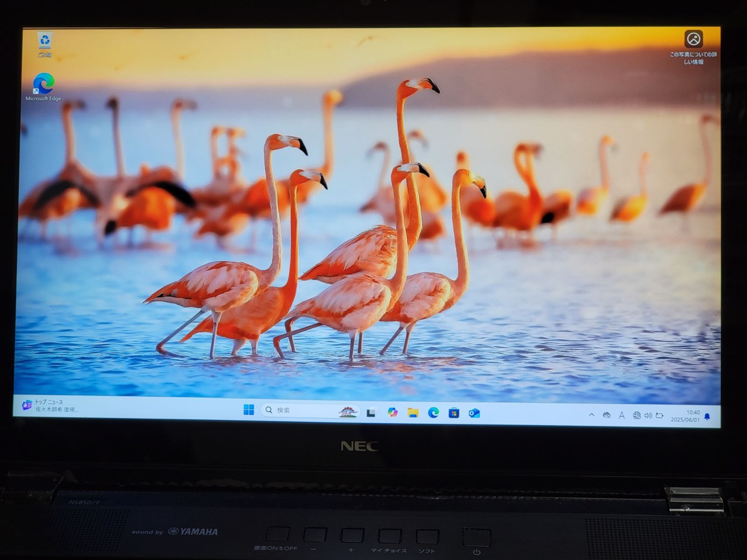Open the battery status tray icon
Viewport: 747px width, 560px height.
click(659, 415)
